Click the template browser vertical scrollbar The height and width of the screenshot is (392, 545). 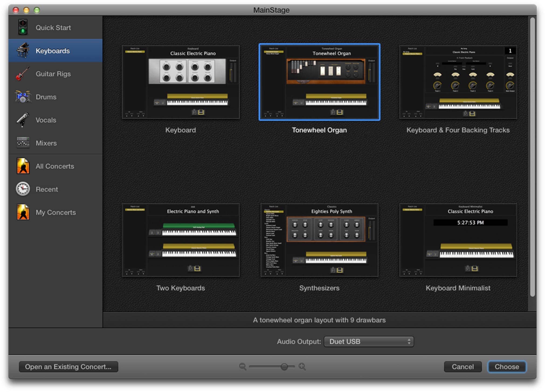[x=532, y=157]
